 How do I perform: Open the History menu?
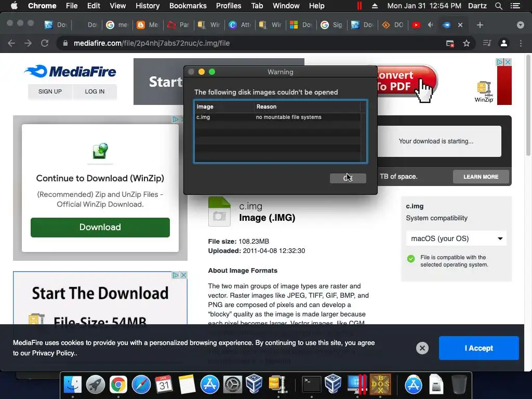tap(147, 6)
